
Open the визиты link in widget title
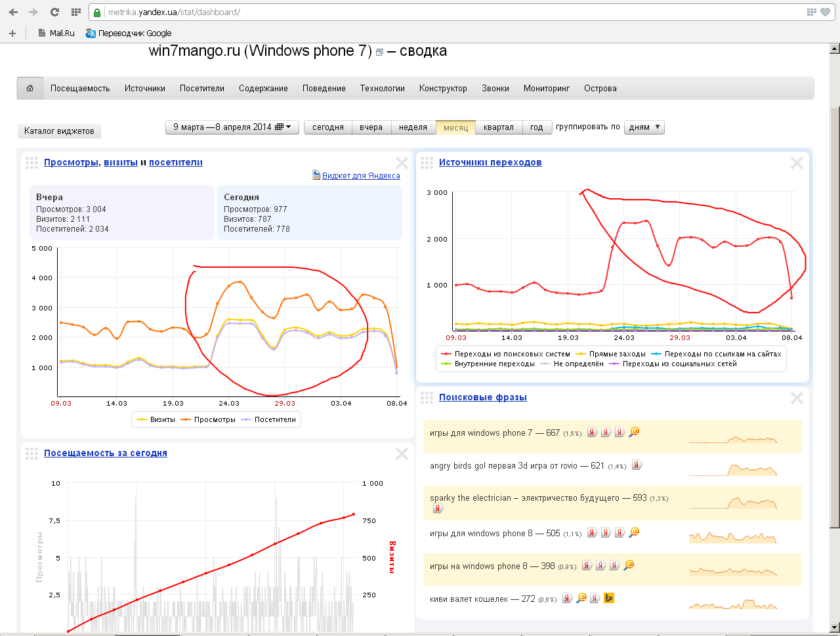click(121, 163)
